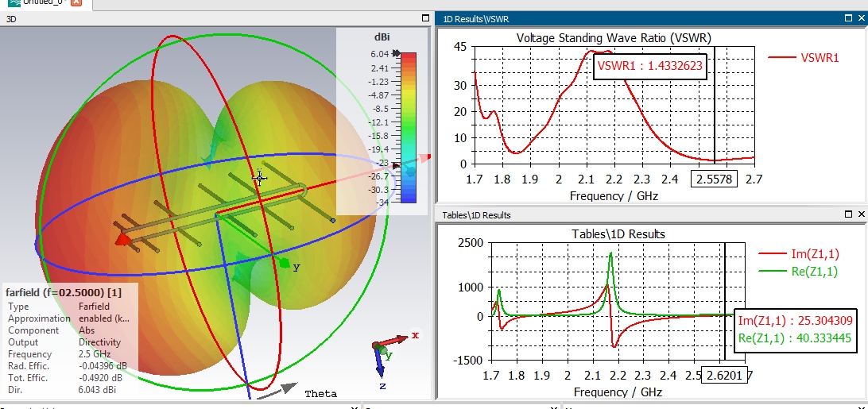Click the Tables\1D Results plot title
868x409 pixels.
[x=618, y=234]
